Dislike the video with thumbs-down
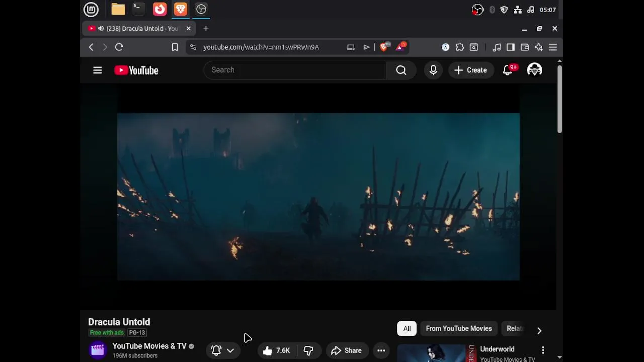This screenshot has height=362, width=644. click(308, 351)
